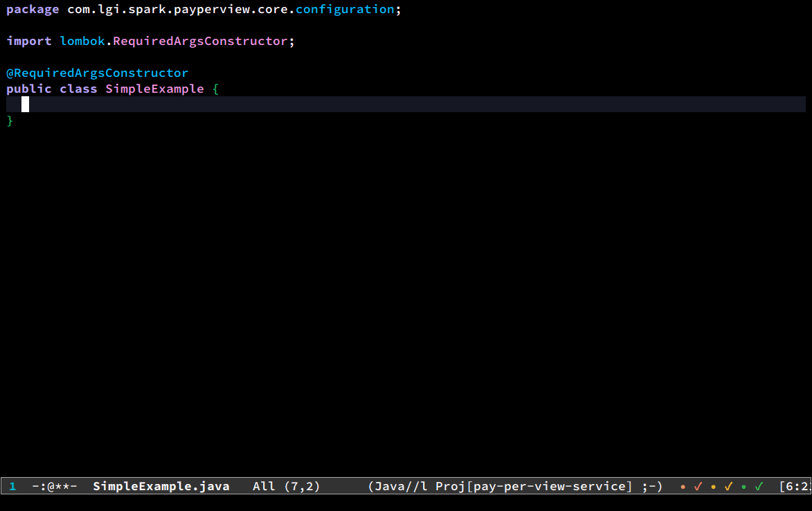The height and width of the screenshot is (511, 812).
Task: Click the @RequiredArgsConstructor annotation
Action: tap(98, 73)
